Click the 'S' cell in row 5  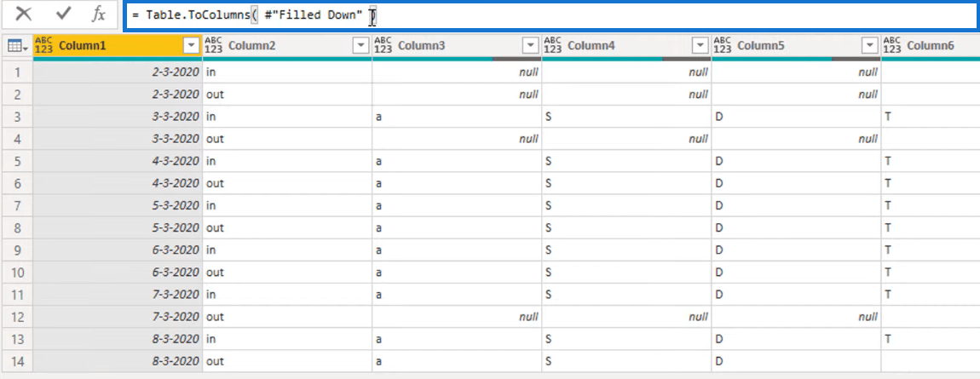(x=627, y=161)
